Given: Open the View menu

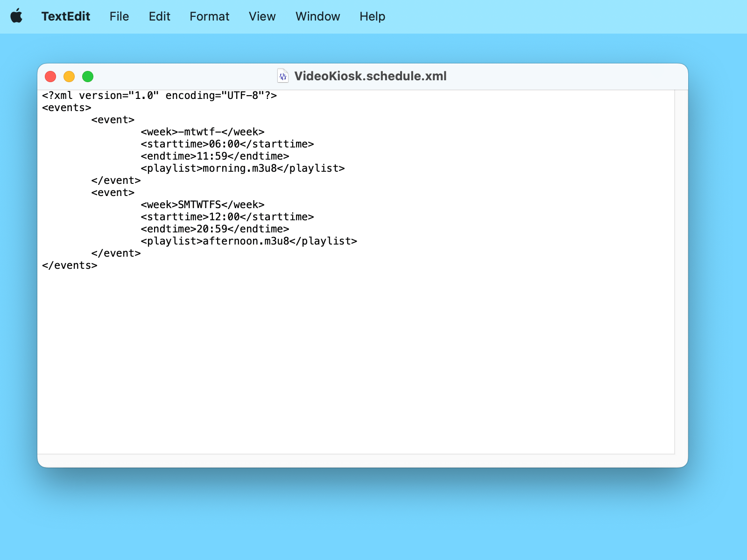Looking at the screenshot, I should point(262,16).
